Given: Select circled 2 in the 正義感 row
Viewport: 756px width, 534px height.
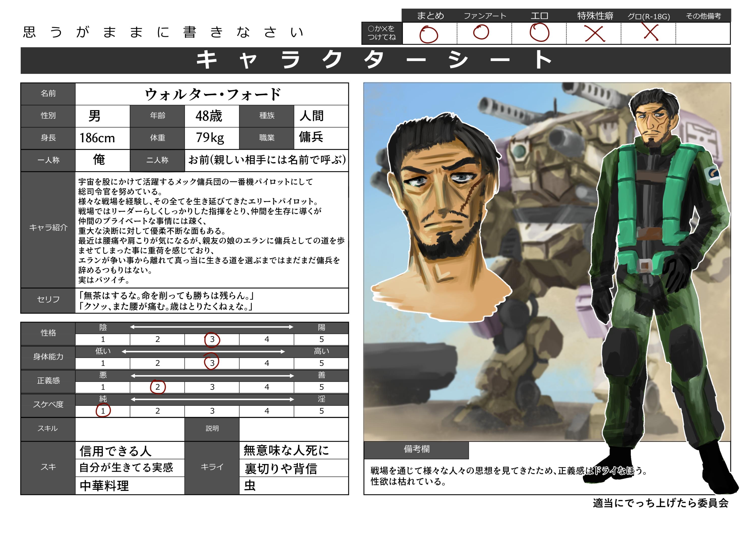Looking at the screenshot, I should (x=158, y=387).
